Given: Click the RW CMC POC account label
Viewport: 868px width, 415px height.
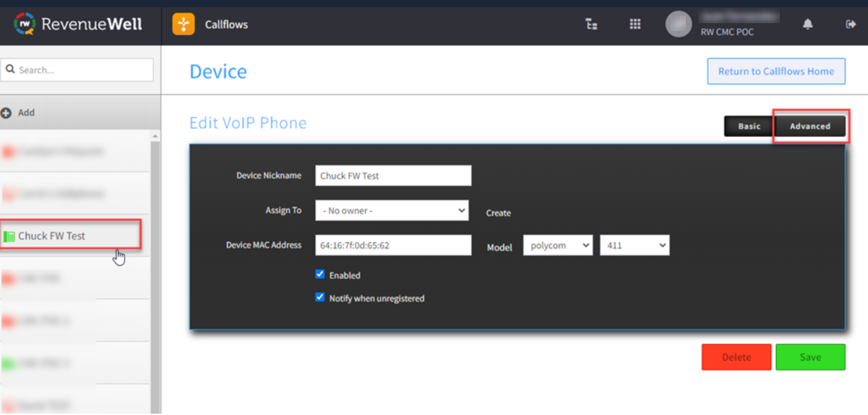Looking at the screenshot, I should [x=727, y=32].
